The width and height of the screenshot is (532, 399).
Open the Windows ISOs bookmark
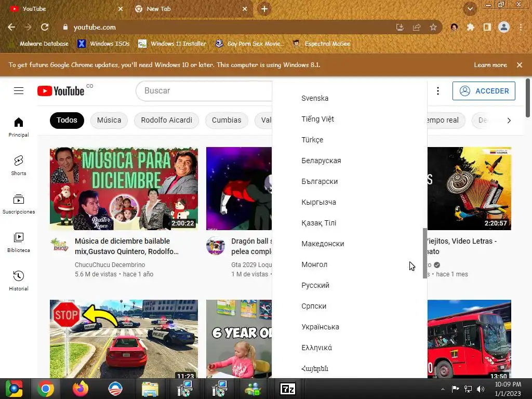coord(104,44)
